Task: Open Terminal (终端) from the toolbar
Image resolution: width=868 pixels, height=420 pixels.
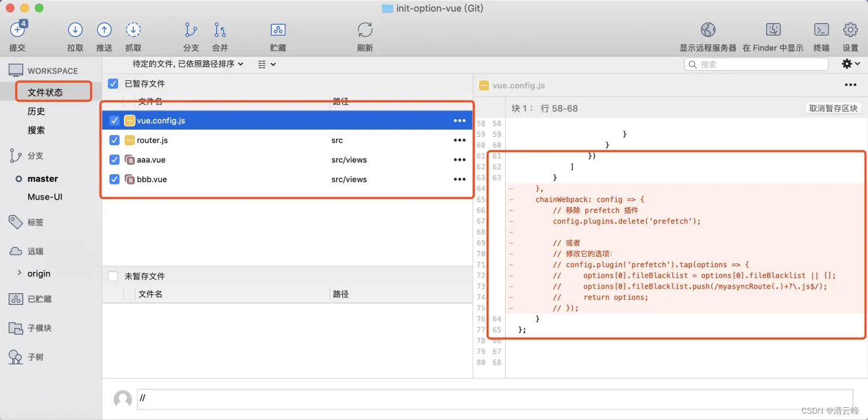Action: (x=821, y=30)
